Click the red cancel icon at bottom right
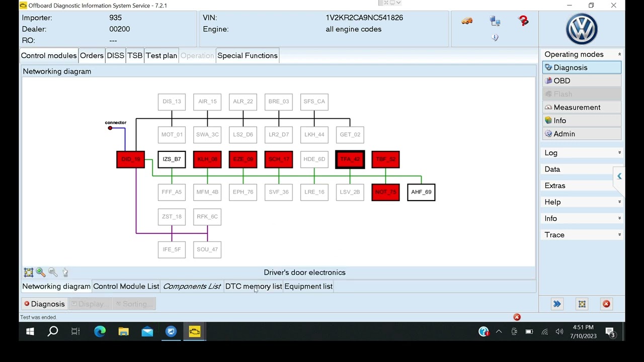Image resolution: width=644 pixels, height=362 pixels. pos(606,304)
